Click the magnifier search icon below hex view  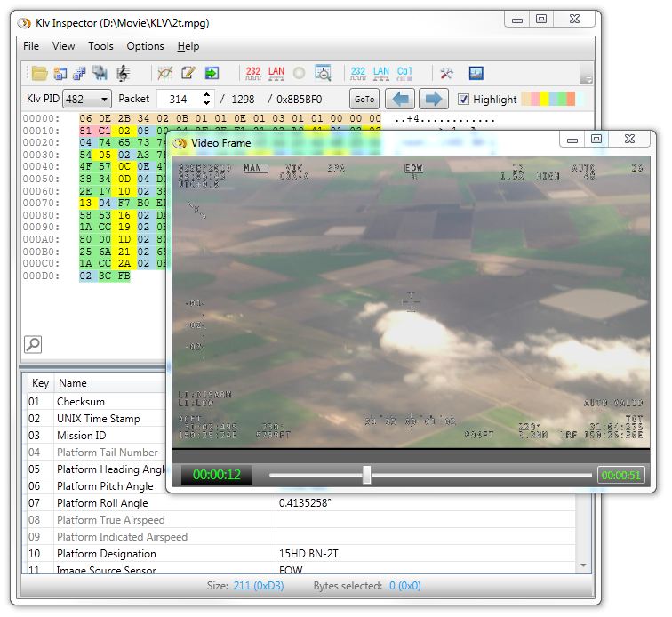pyautogui.click(x=33, y=344)
